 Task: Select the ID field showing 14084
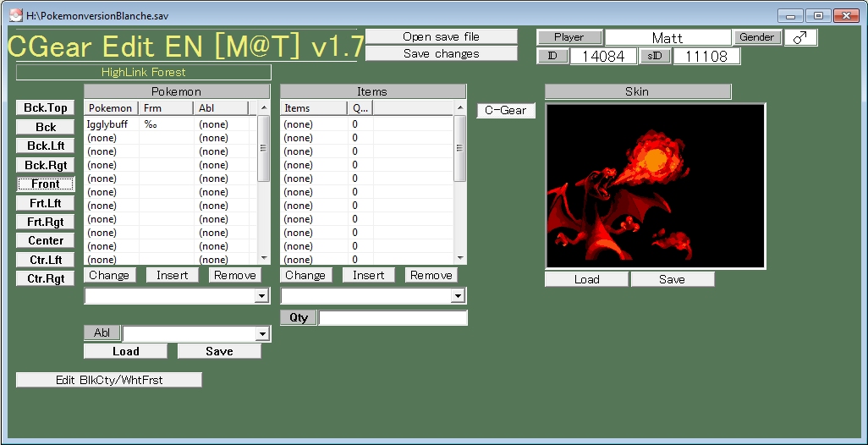pyautogui.click(x=603, y=56)
